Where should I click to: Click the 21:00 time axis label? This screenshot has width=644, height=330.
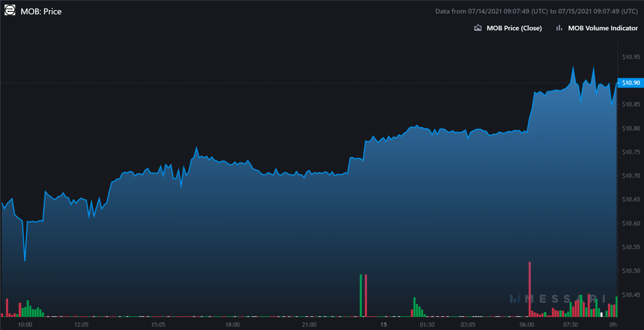(309, 325)
